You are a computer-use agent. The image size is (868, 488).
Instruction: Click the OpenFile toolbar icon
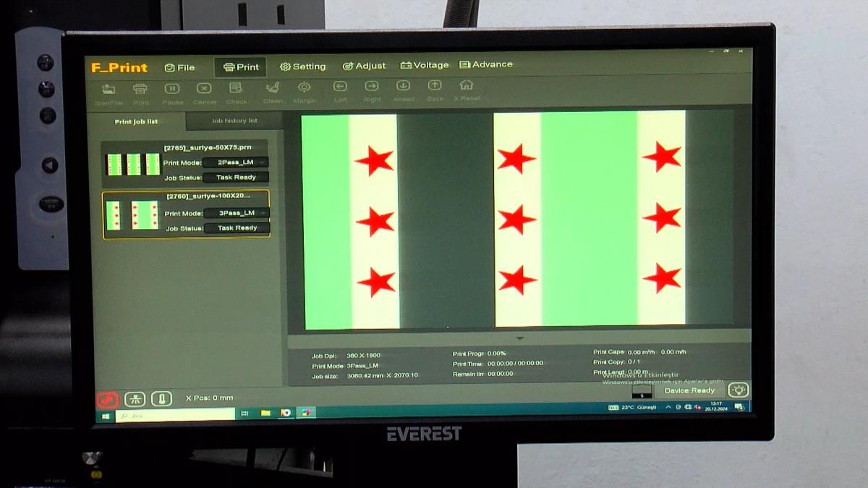point(109,90)
